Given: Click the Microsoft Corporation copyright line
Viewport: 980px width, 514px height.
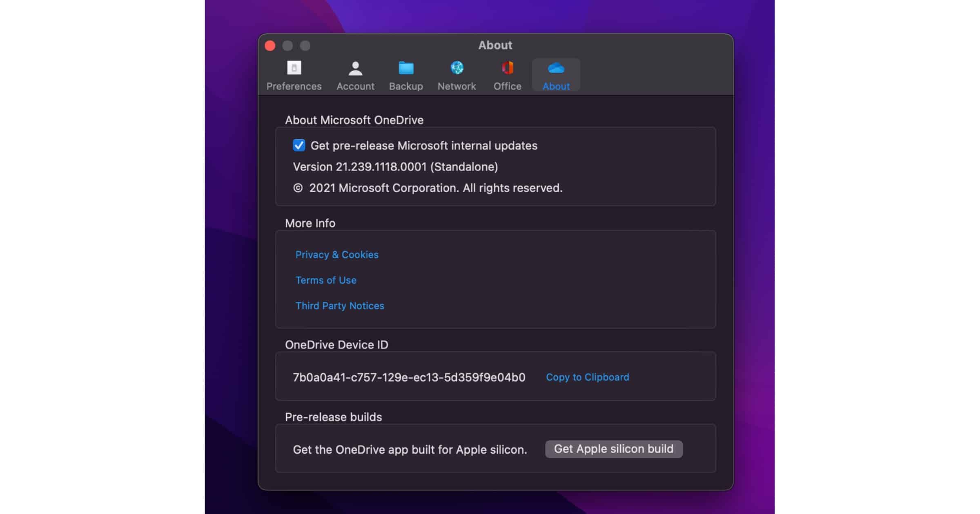Looking at the screenshot, I should point(427,188).
